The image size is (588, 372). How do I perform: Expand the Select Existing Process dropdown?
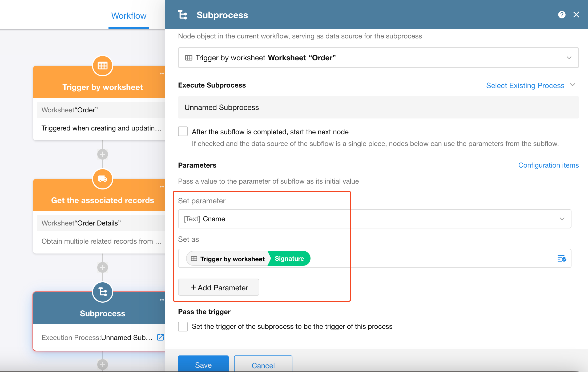click(x=530, y=85)
